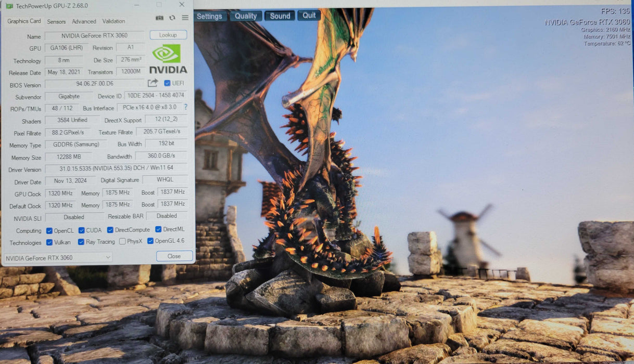Click the Device ID value 10DE 2504 - 1458 4074
This screenshot has width=634, height=364.
pyautogui.click(x=156, y=96)
